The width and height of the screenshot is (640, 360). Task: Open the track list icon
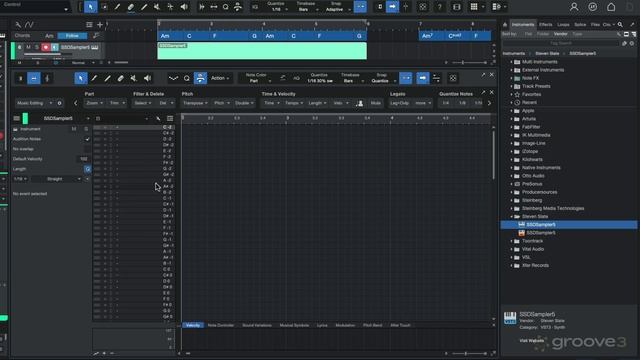pyautogui.click(x=89, y=25)
